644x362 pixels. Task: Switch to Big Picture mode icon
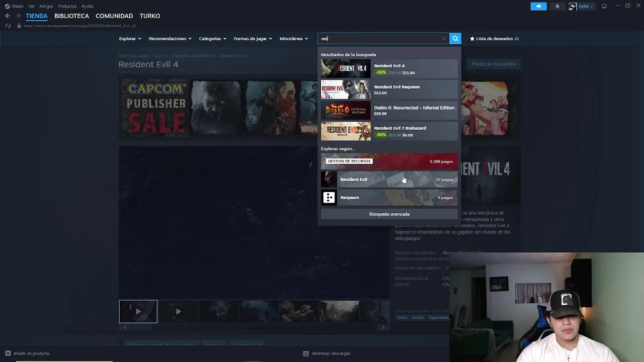(x=604, y=6)
